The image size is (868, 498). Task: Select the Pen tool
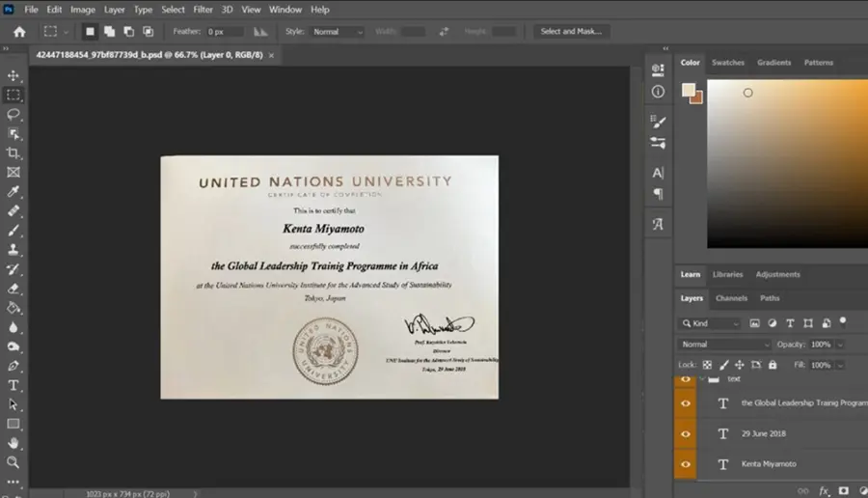[14, 366]
